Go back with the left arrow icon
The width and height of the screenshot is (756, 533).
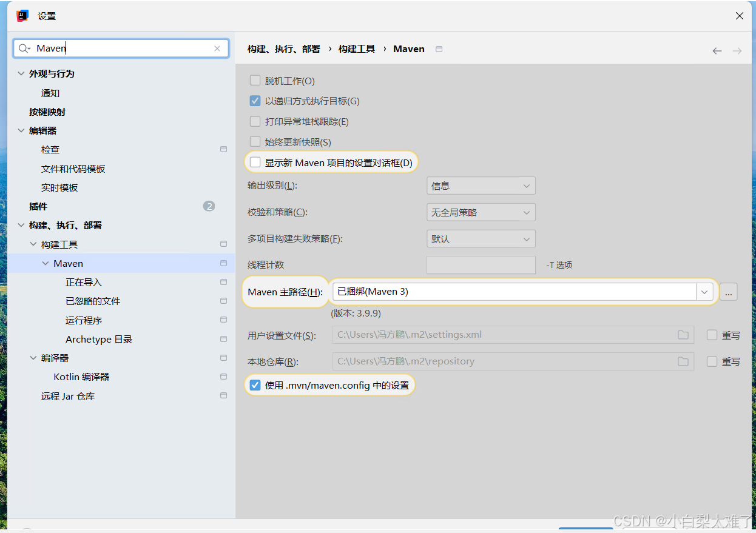[x=717, y=51]
